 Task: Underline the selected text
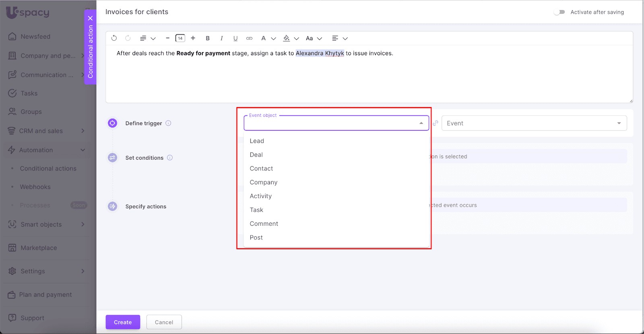point(235,38)
